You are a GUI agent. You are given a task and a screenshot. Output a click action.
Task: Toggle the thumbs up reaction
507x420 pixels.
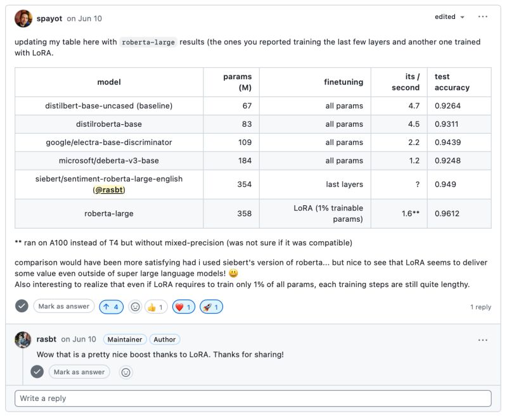(157, 306)
